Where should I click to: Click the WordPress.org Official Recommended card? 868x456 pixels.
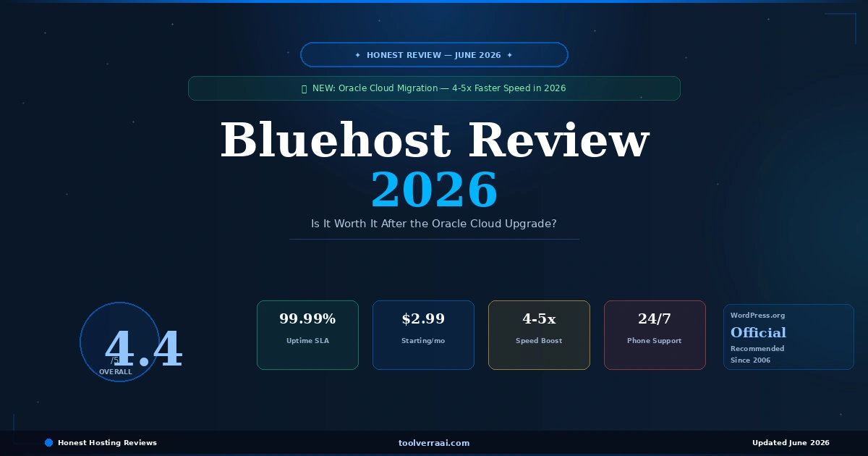788,337
